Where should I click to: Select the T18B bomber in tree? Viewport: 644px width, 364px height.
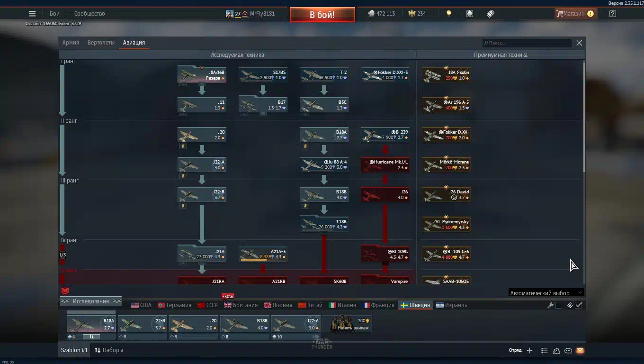324,224
